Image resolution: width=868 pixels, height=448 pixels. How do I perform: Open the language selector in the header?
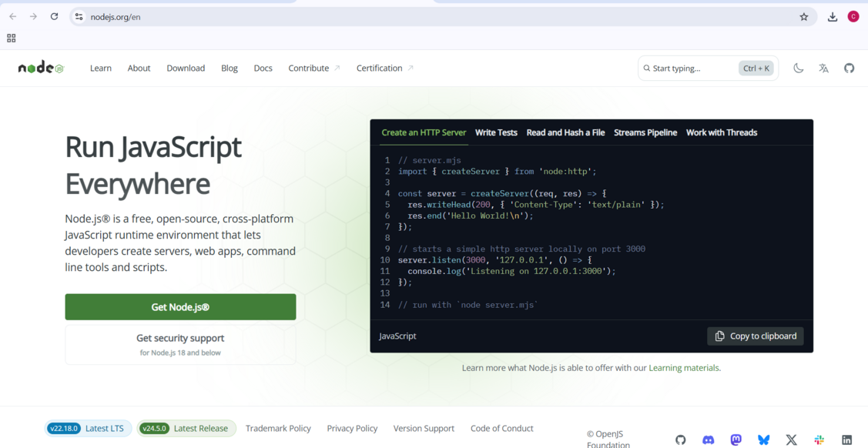[823, 68]
